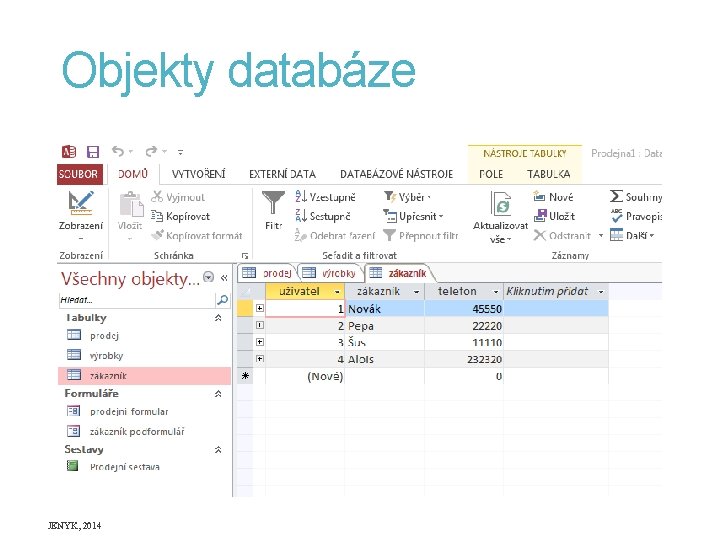
Task: Click the Vložit paste icon
Action: coord(130,204)
